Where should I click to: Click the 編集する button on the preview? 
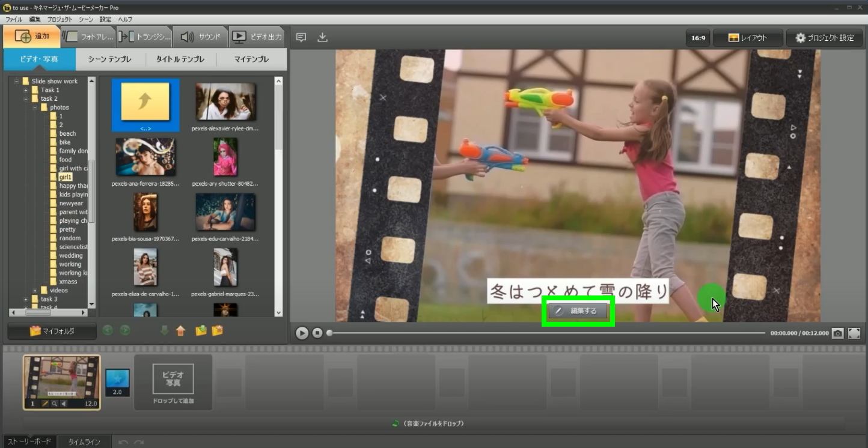[578, 311]
